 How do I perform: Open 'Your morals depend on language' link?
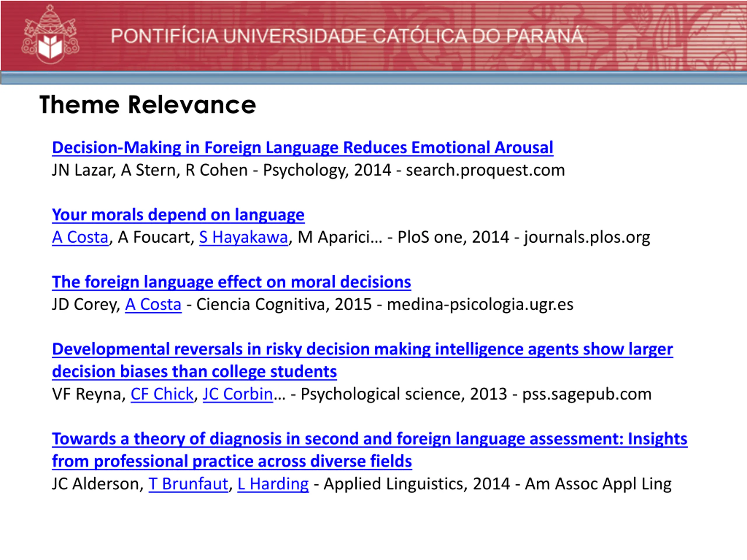tap(178, 215)
